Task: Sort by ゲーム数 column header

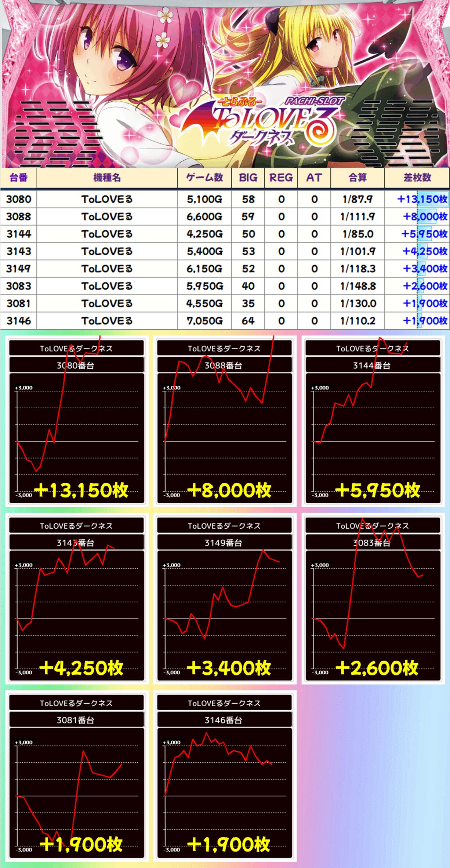Action: pos(204,178)
